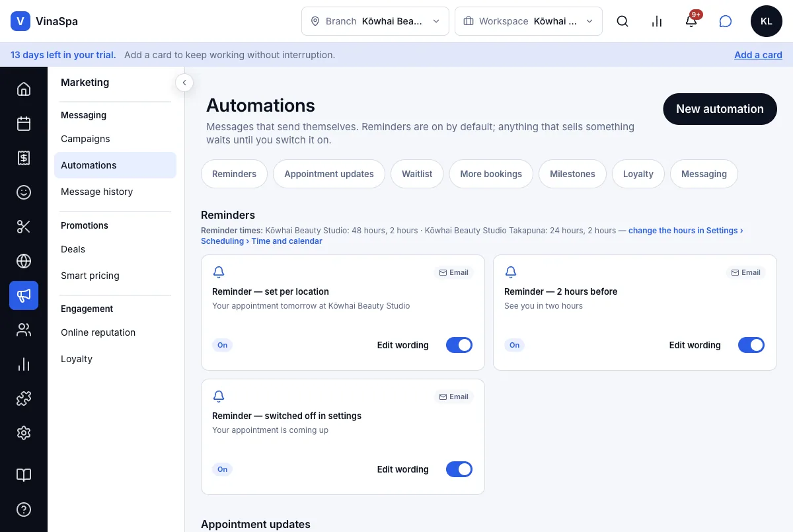The image size is (793, 532).
Task: Open Smart pricing in Marketing menu
Action: tap(115, 276)
